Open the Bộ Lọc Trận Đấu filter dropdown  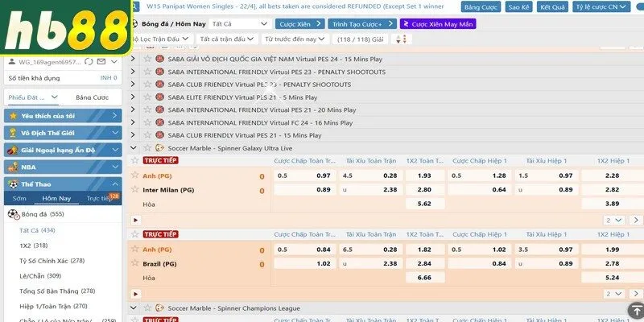tap(161, 39)
